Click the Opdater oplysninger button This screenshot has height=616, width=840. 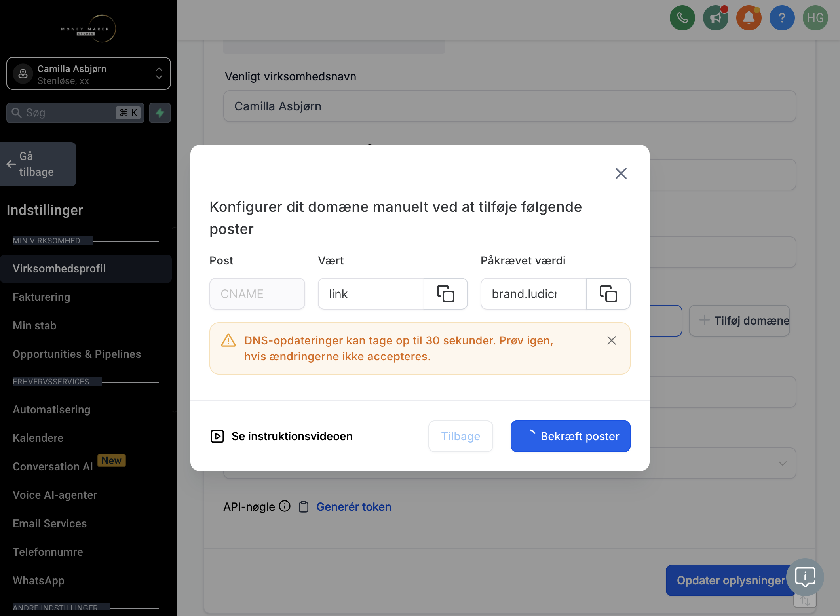pos(731,580)
